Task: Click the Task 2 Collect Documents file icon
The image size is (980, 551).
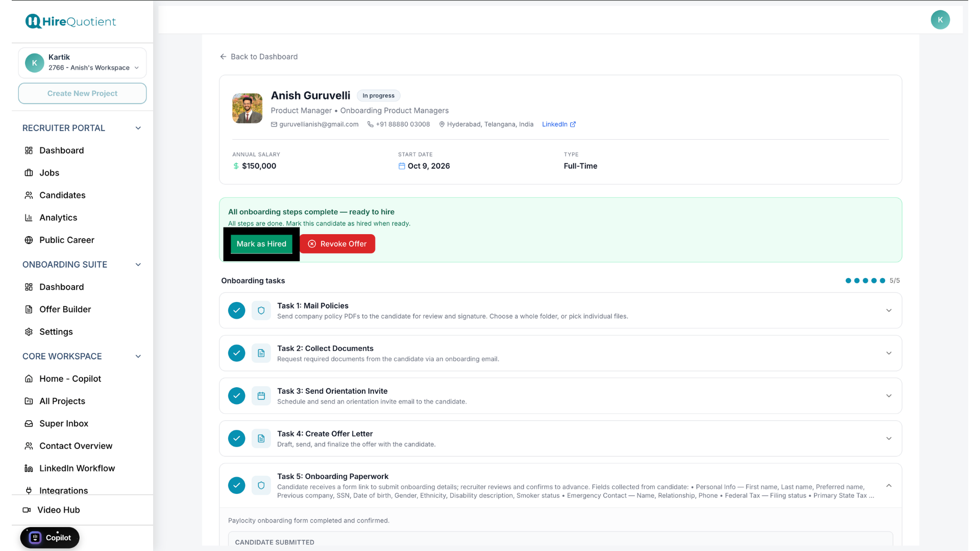Action: click(x=261, y=354)
